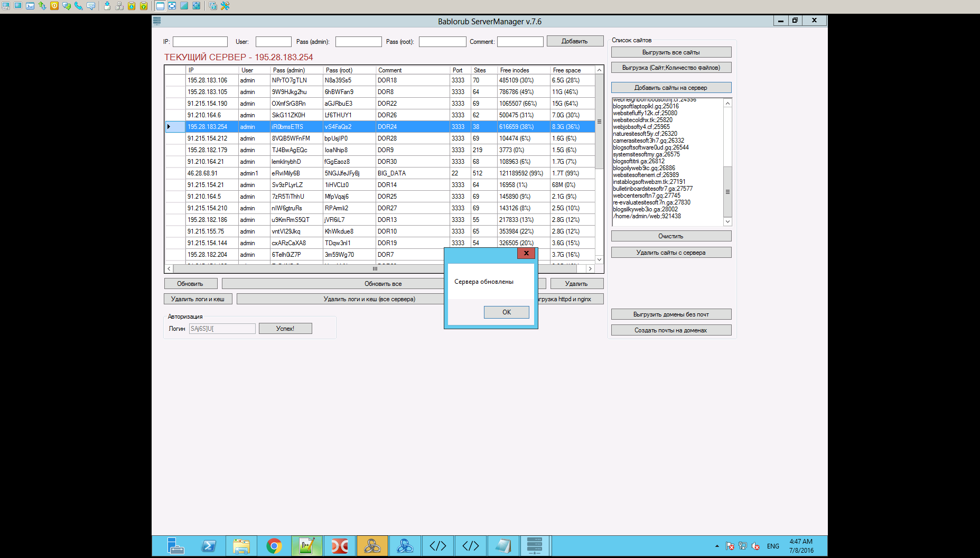
Task: Select the cell with comment DOR18
Action: (x=413, y=80)
